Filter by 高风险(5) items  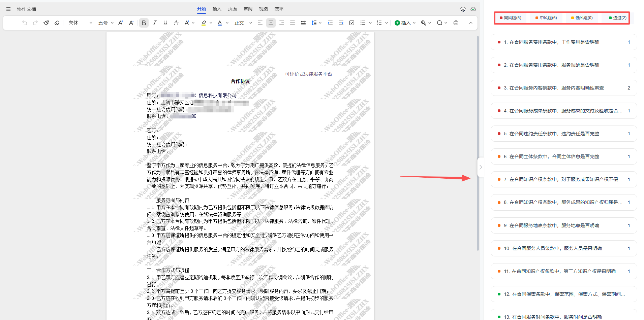coord(510,18)
